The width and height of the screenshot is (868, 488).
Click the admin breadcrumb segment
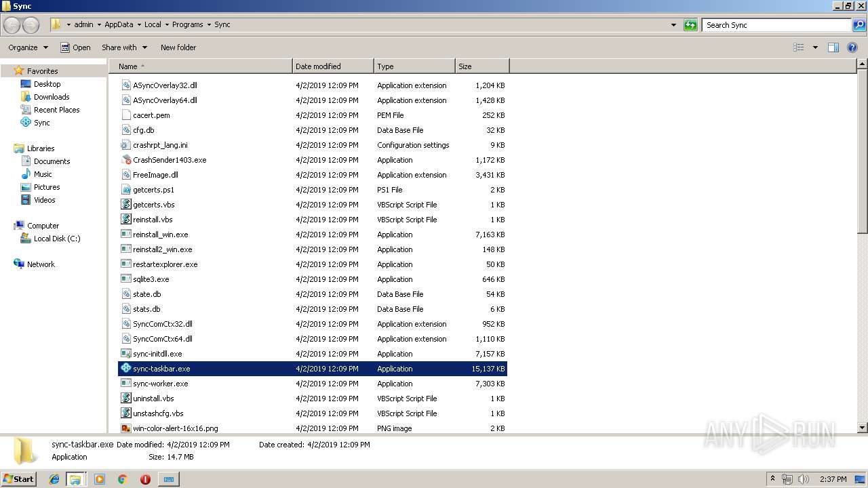point(83,24)
